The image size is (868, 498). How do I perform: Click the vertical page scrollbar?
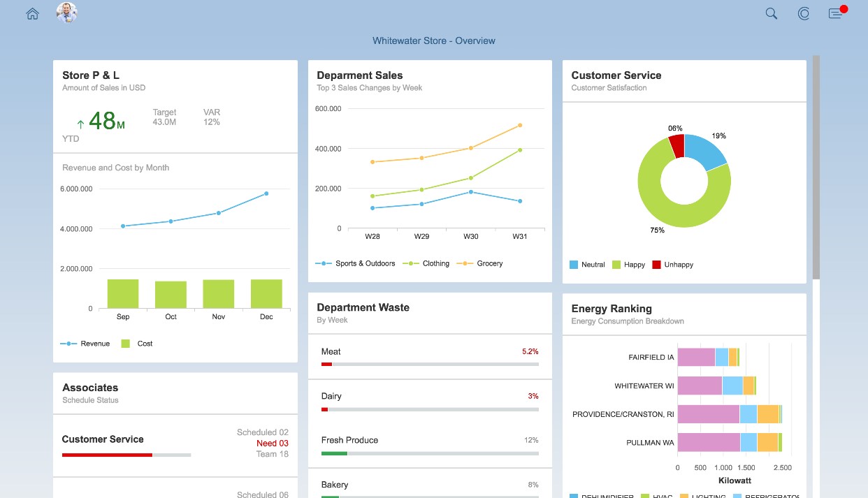pyautogui.click(x=816, y=168)
